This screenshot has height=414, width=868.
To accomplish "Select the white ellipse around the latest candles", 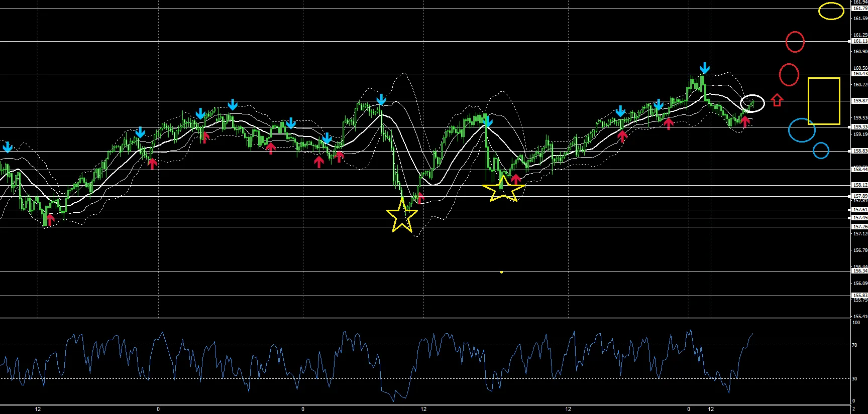I will tap(752, 103).
